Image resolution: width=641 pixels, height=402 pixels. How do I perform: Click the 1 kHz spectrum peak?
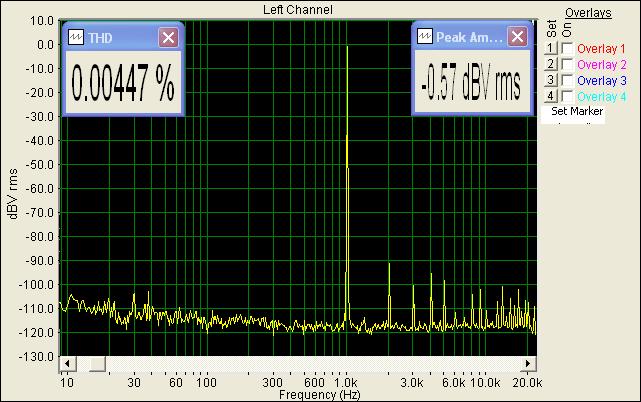click(347, 48)
